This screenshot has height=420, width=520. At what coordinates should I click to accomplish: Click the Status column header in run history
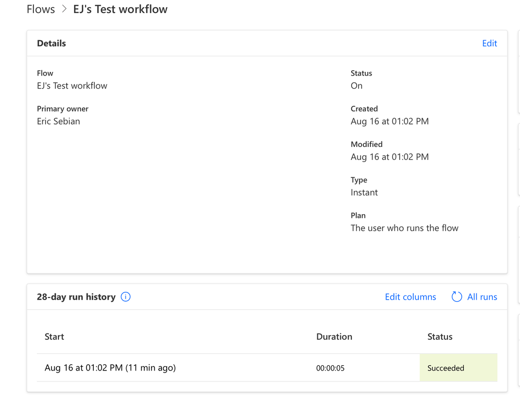click(440, 337)
